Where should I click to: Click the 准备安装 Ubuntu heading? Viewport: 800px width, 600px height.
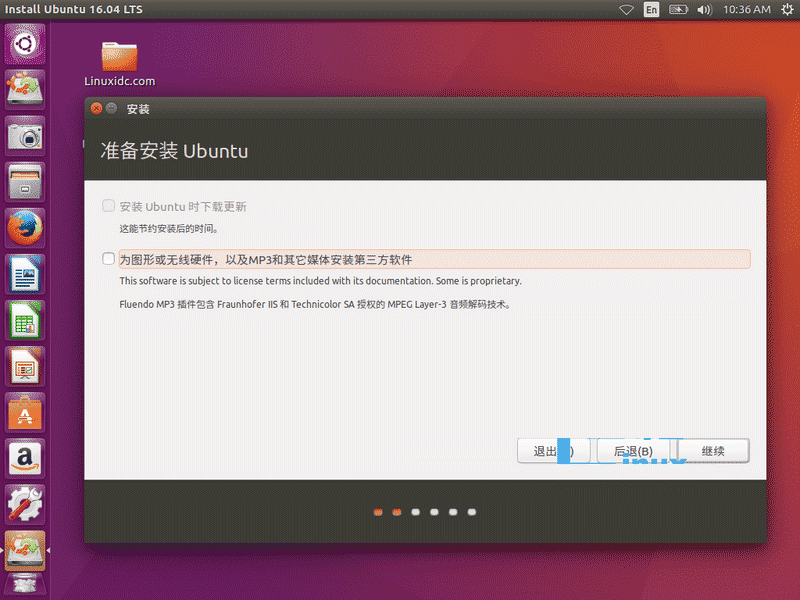tap(174, 151)
